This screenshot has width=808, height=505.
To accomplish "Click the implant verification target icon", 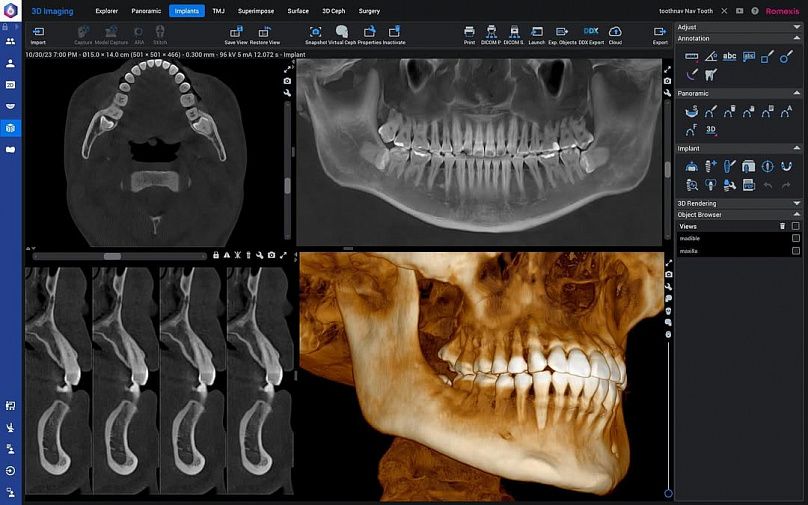I will [767, 166].
